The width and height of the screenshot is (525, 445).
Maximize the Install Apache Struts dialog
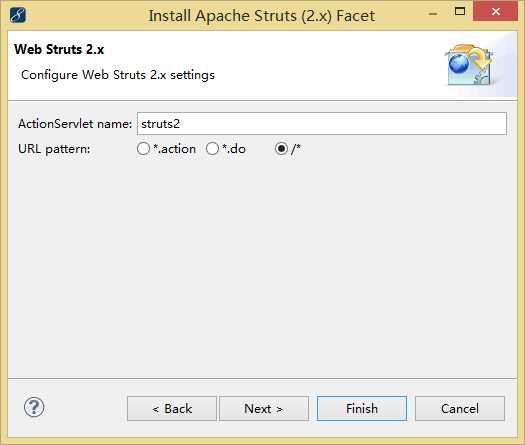[460, 12]
